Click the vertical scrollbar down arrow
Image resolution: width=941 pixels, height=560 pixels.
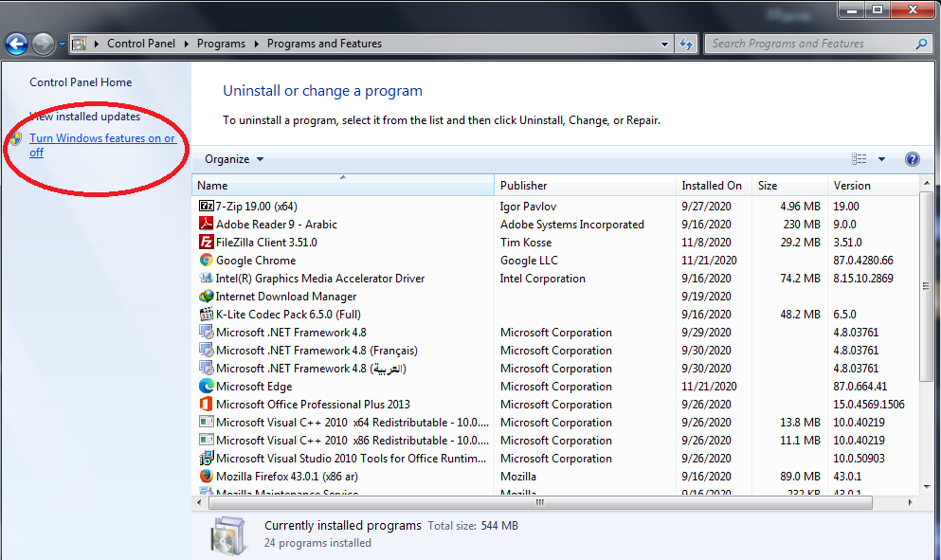(926, 486)
